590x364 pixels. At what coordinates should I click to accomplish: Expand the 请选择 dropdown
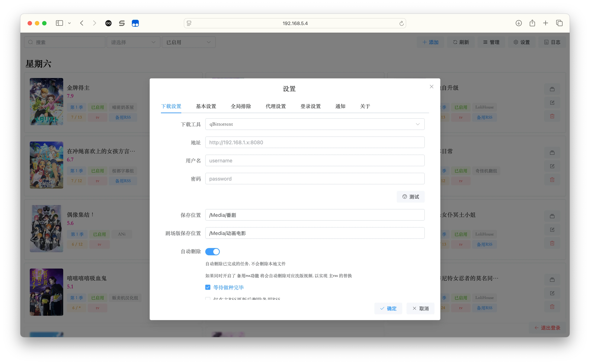point(133,42)
